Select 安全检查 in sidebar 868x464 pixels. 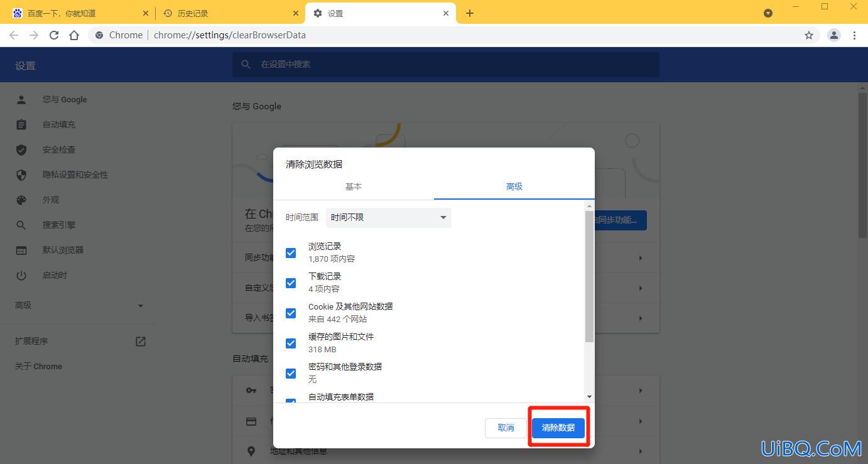click(59, 149)
